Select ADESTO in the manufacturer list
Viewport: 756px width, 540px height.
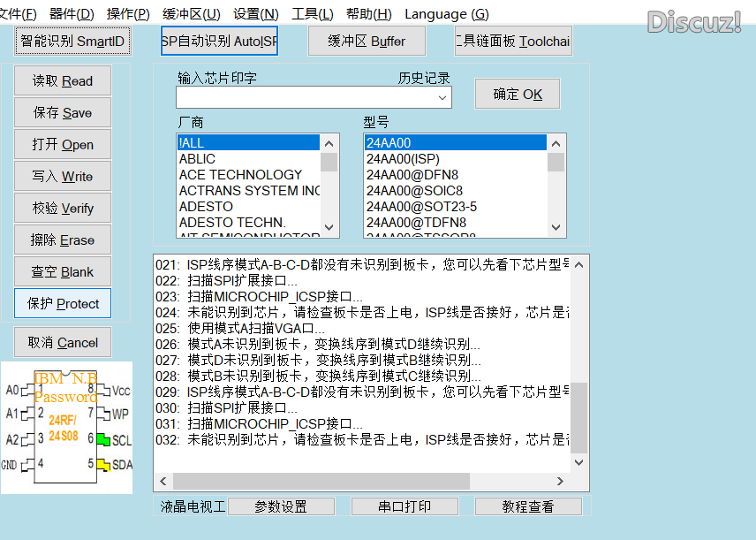tap(207, 207)
